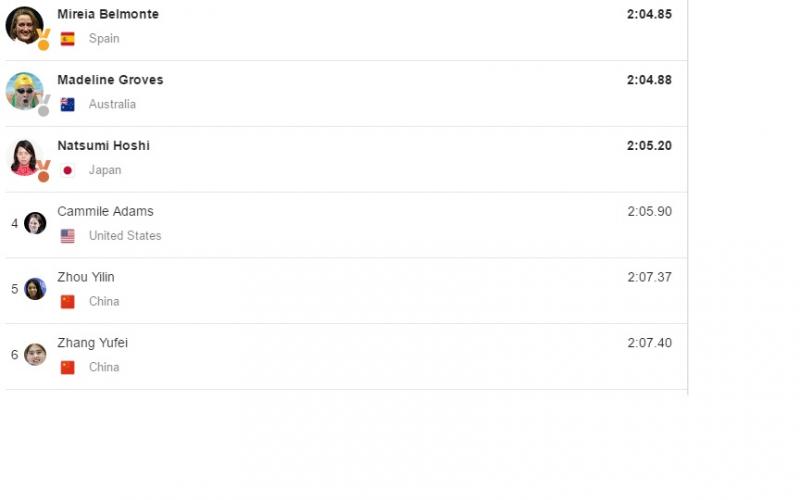This screenshot has width=800, height=500.
Task: Select the United States country label
Action: (125, 236)
